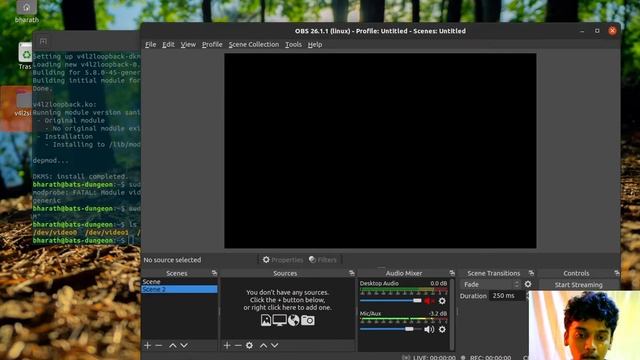Open the View menu

[188, 44]
